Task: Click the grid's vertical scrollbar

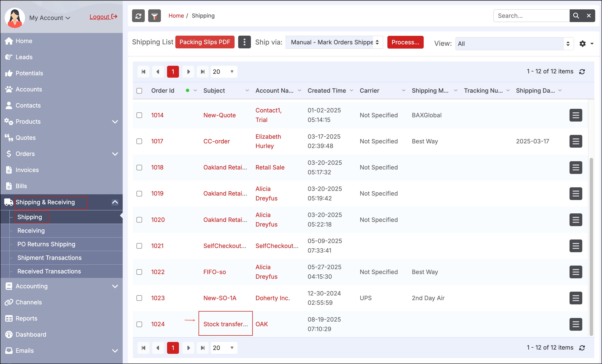Action: tap(591, 246)
